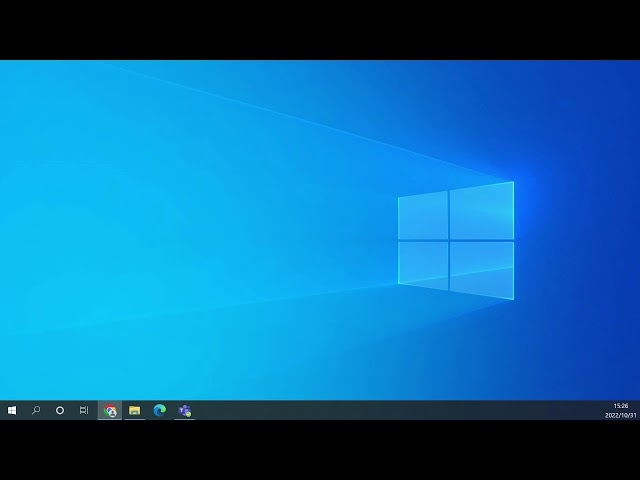Launch Microsoft Edge from the taskbar
Viewport: 640px width, 480px height.
tap(160, 410)
